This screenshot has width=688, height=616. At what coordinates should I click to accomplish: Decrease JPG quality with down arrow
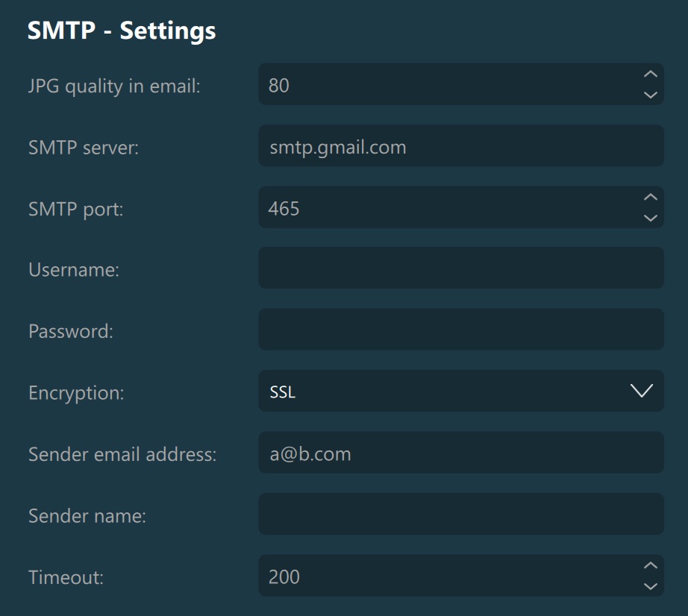point(650,95)
